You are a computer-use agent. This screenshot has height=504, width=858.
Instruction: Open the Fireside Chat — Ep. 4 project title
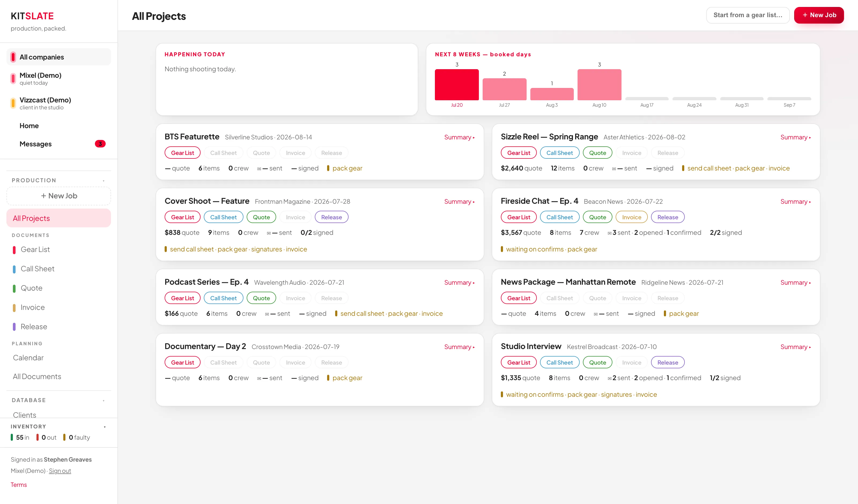(539, 201)
